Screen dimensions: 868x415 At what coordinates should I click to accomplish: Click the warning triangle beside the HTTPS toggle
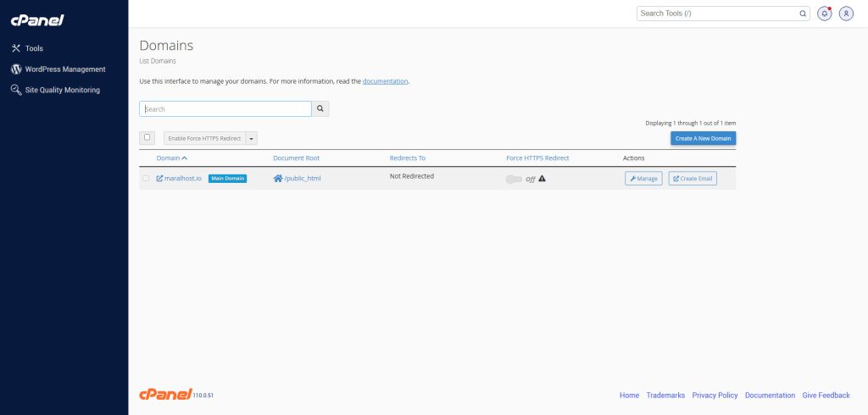tap(542, 179)
